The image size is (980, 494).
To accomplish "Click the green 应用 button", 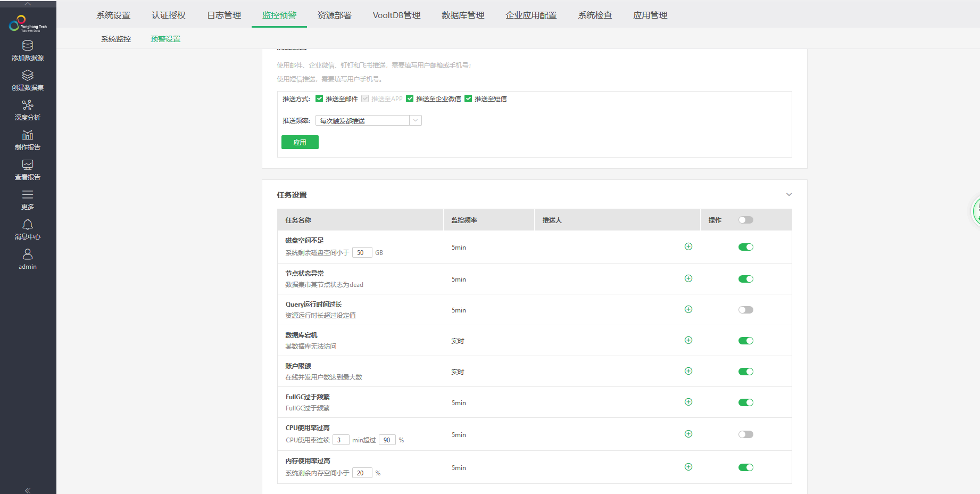I will pyautogui.click(x=300, y=142).
